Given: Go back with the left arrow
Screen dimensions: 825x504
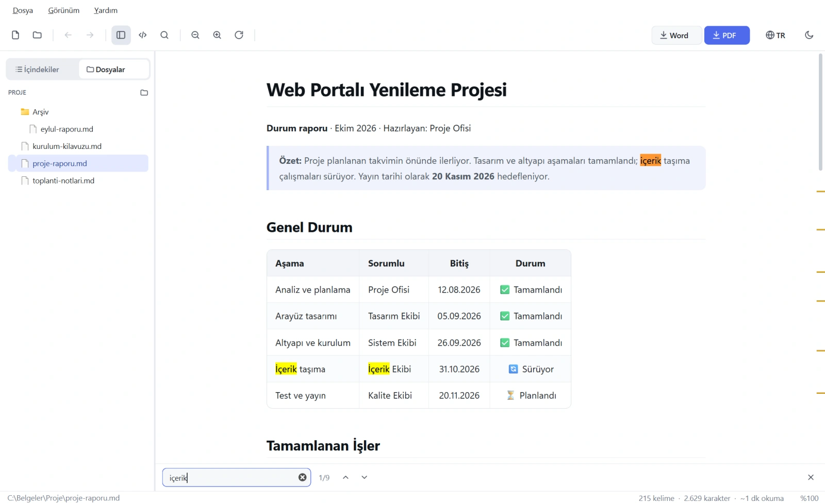Looking at the screenshot, I should point(68,35).
